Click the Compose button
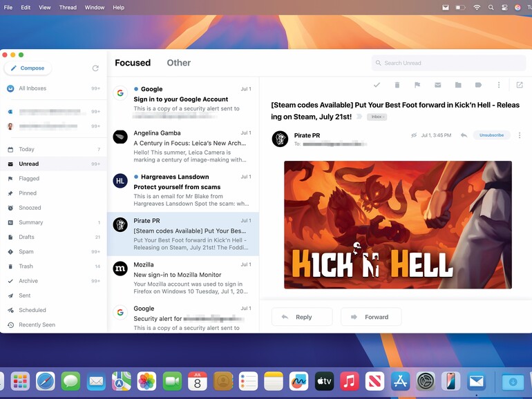 (x=28, y=68)
